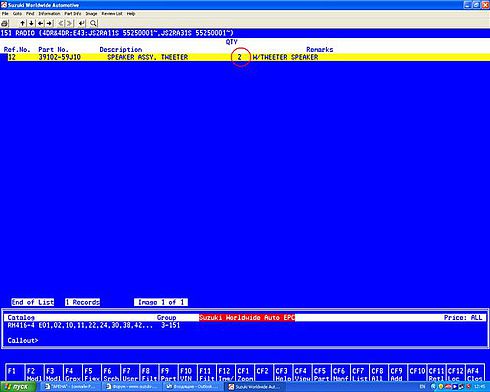Switch to the Outlook taskbar window
This screenshot has height=392, width=490.
(x=192, y=387)
